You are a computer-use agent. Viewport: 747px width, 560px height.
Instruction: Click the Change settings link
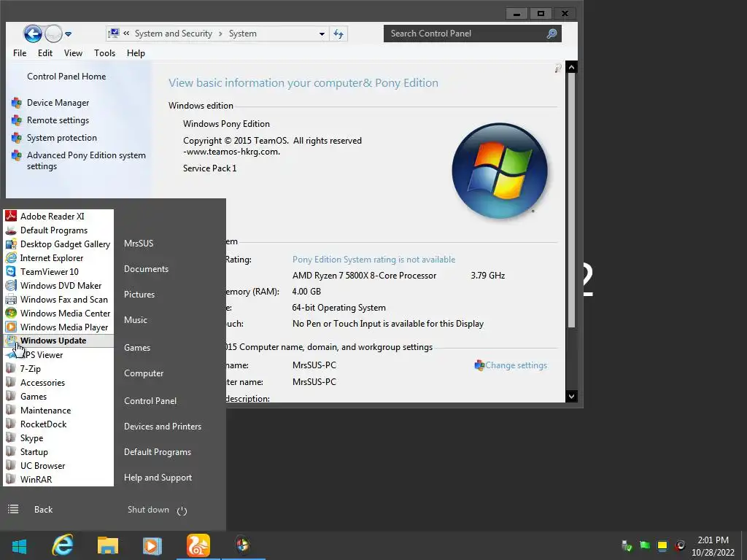coord(516,365)
